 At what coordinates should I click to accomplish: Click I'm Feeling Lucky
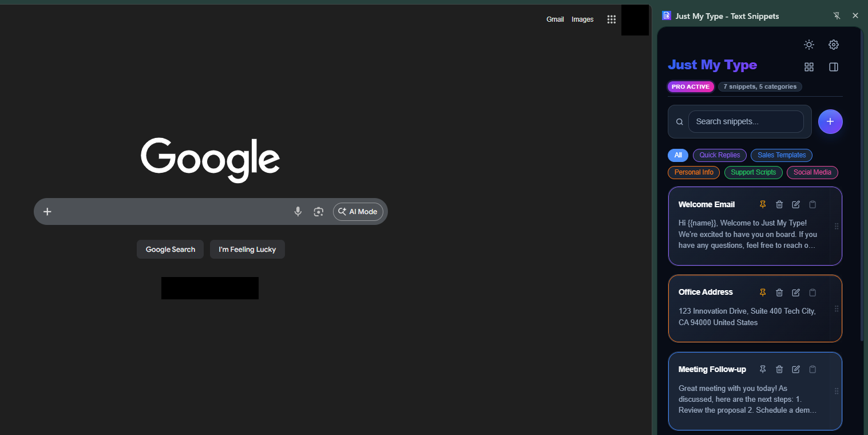point(247,249)
